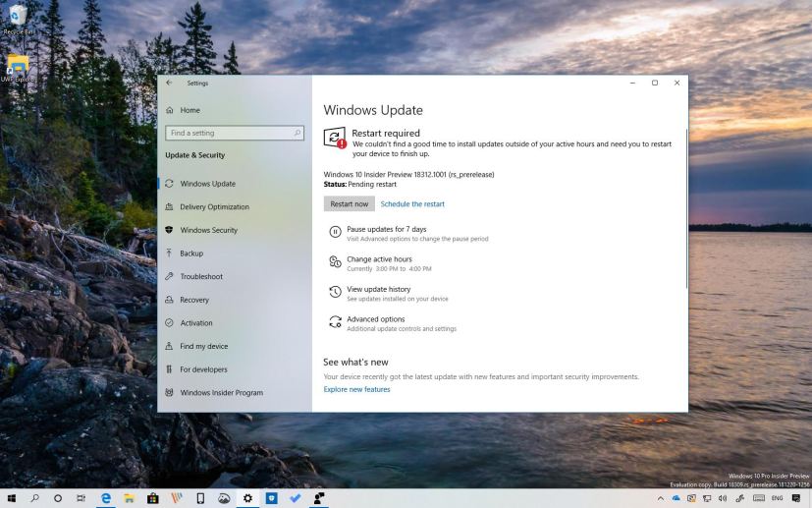The image size is (812, 508).
Task: Click the pause icon beside Pause updates
Action: (x=335, y=232)
